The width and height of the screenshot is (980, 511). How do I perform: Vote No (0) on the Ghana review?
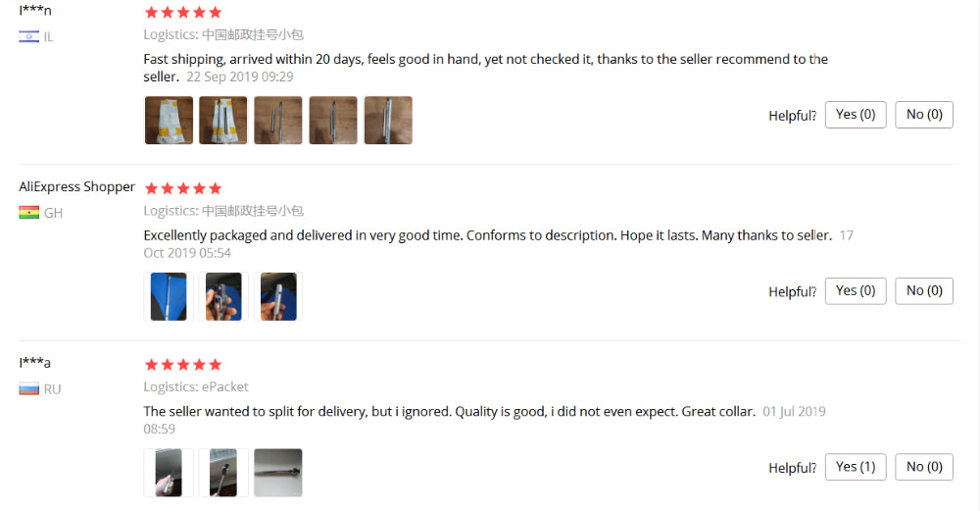tap(924, 291)
